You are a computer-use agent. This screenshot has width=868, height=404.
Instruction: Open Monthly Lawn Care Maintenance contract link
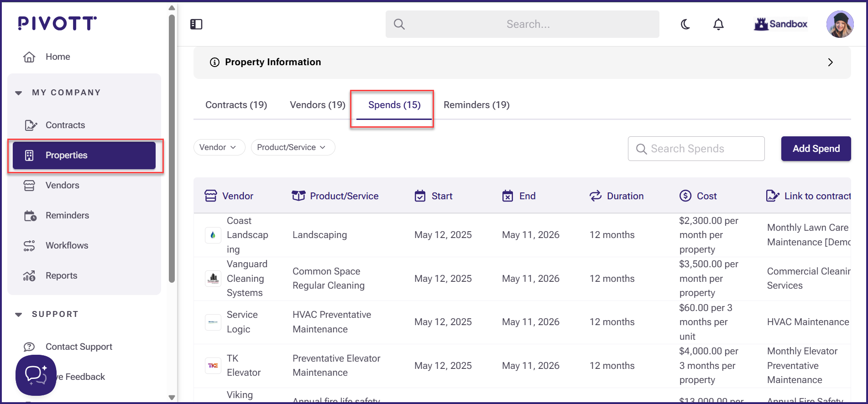(x=809, y=235)
